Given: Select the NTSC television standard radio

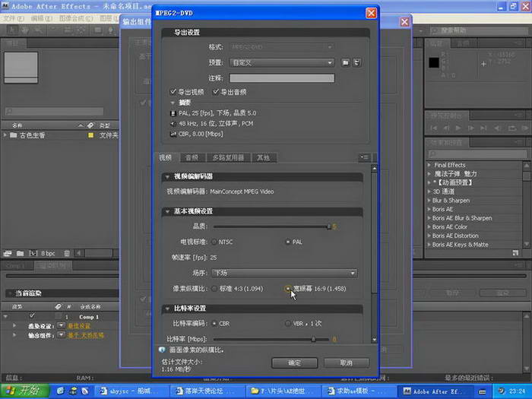Looking at the screenshot, I should 214,242.
